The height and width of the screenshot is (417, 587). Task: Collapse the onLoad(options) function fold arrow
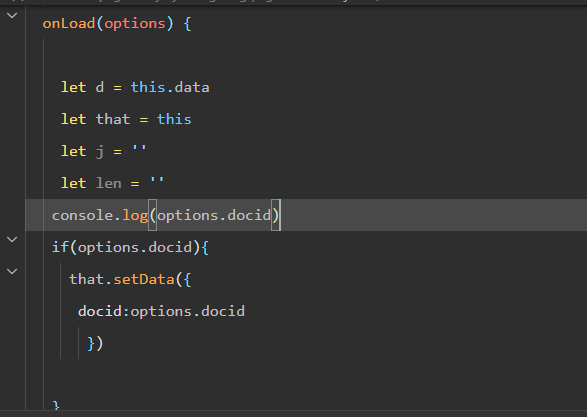(x=12, y=16)
